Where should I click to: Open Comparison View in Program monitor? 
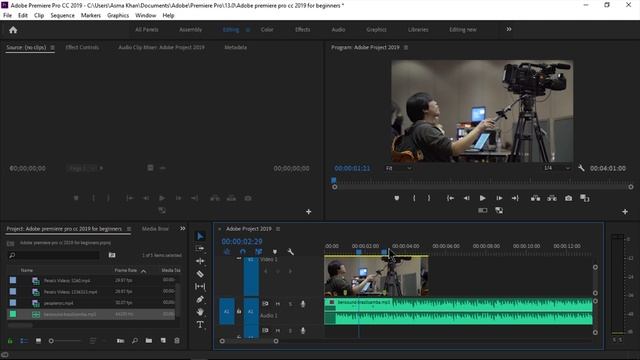pos(585,198)
